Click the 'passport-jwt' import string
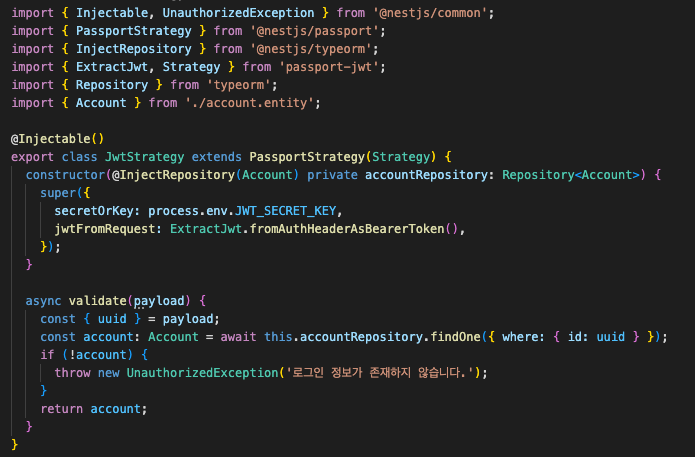 pyautogui.click(x=328, y=67)
